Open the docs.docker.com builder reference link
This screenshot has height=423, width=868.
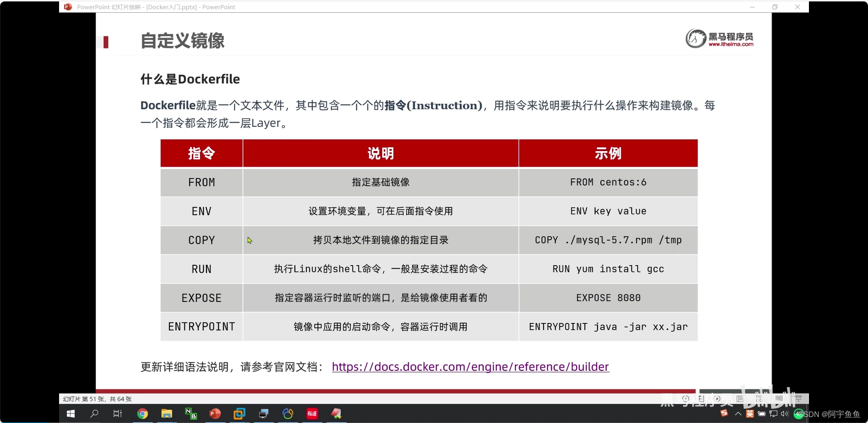470,367
